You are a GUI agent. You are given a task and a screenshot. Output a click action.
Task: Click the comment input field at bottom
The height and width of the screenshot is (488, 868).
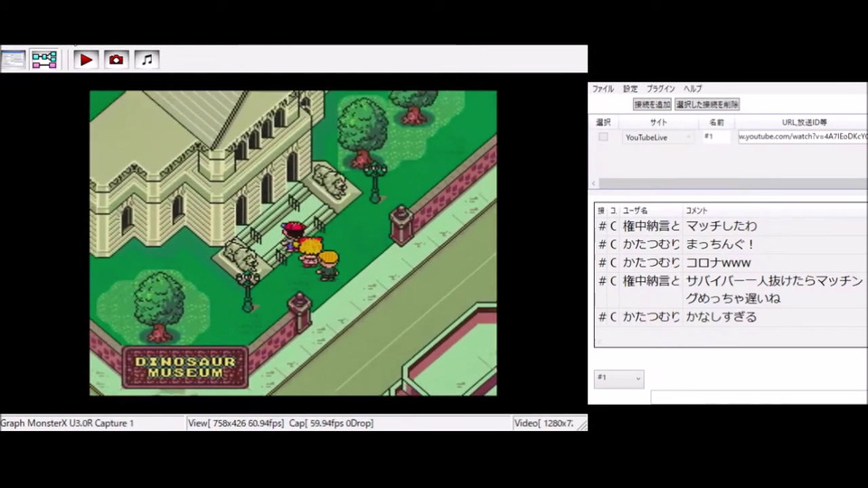pyautogui.click(x=759, y=398)
